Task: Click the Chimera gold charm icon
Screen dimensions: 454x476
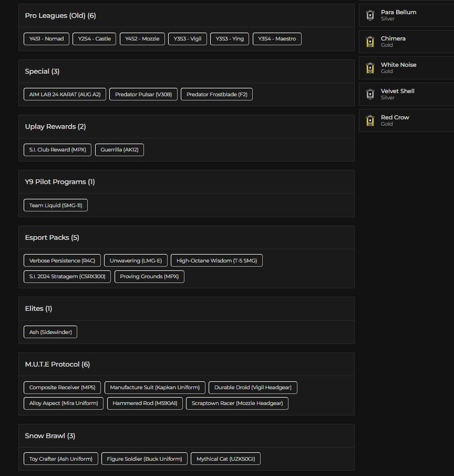Action: [x=370, y=42]
